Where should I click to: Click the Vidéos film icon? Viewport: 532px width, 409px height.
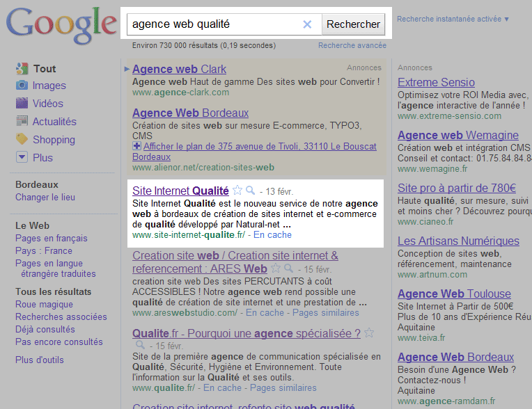(22, 104)
